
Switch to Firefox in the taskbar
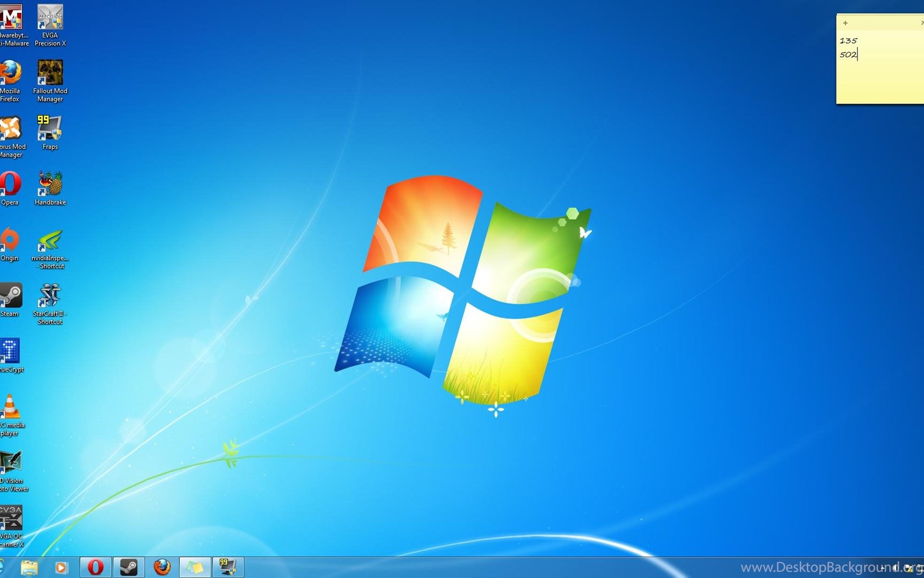(x=162, y=567)
